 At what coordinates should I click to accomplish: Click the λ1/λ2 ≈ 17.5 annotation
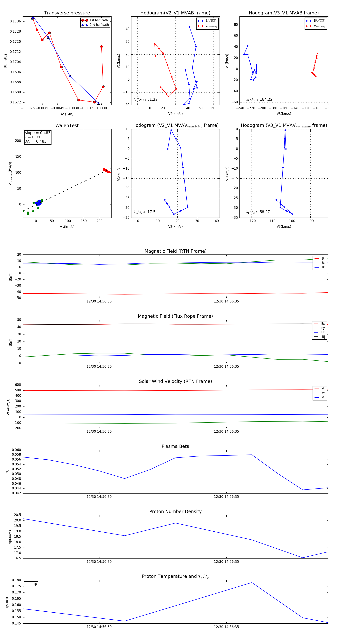pos(144,212)
